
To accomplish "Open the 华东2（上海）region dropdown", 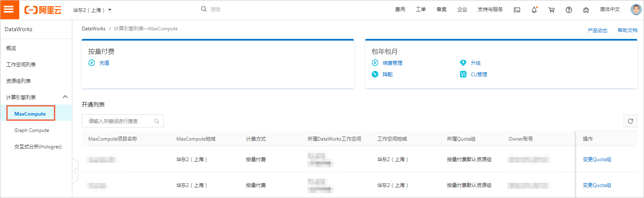I will coord(92,10).
